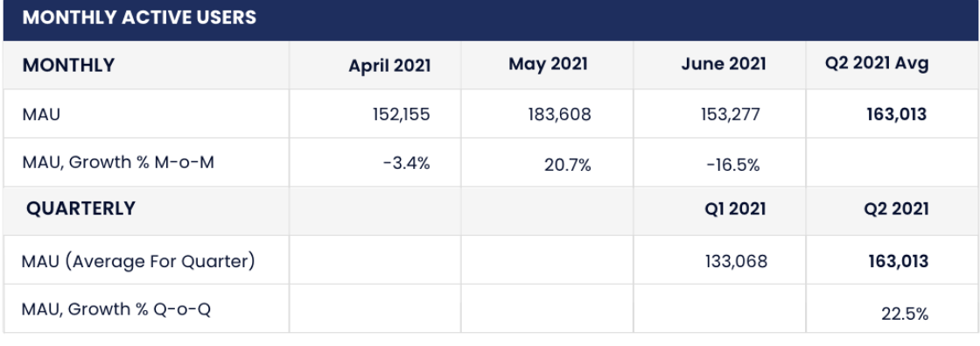The image size is (980, 346).
Task: Click the MAU (Average For Quarter) row label
Action: click(138, 261)
